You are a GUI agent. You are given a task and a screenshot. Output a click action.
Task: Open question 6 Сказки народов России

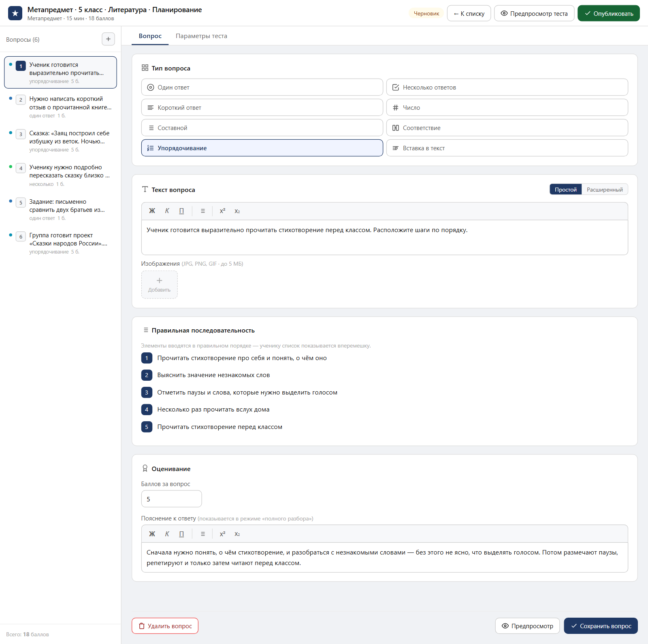pos(60,243)
